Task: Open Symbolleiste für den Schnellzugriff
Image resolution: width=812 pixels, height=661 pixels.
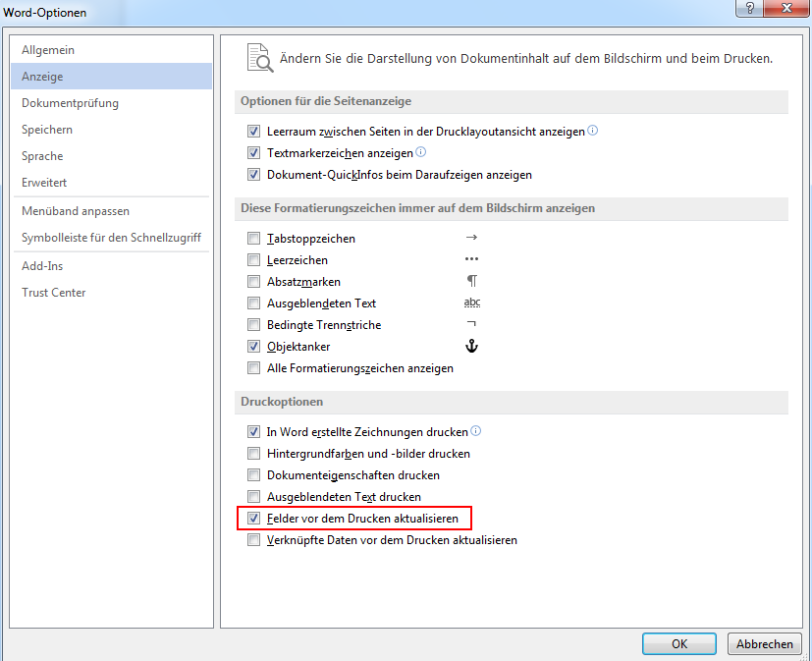Action: coord(111,238)
